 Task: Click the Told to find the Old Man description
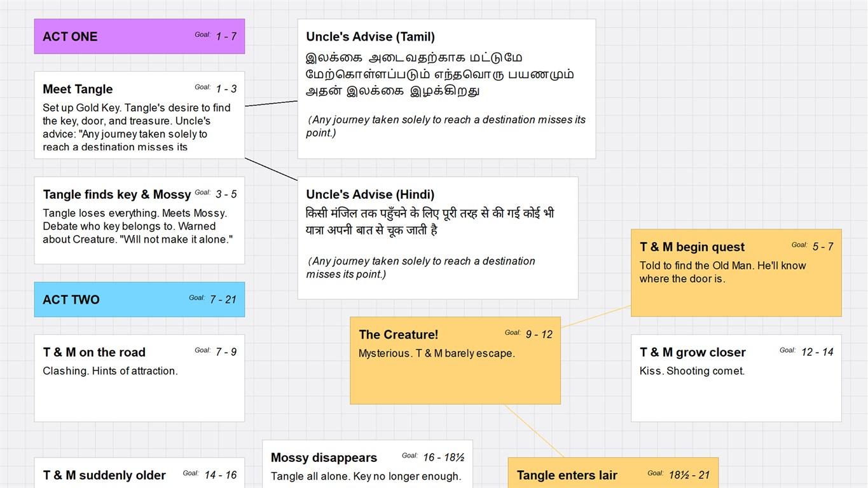(x=722, y=272)
